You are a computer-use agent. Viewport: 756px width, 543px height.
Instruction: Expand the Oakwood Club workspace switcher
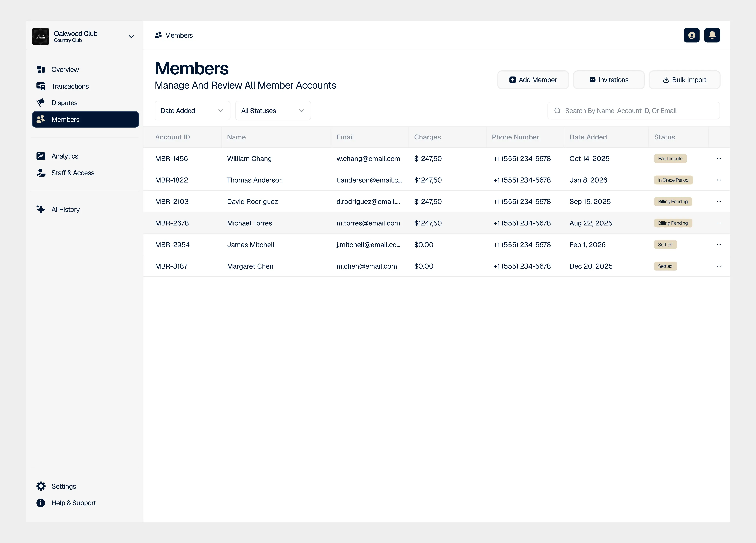[131, 36]
